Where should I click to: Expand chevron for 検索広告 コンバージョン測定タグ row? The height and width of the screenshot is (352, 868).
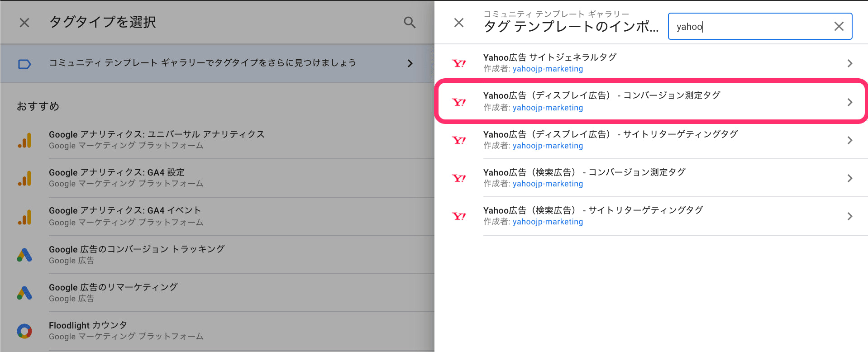pyautogui.click(x=850, y=178)
